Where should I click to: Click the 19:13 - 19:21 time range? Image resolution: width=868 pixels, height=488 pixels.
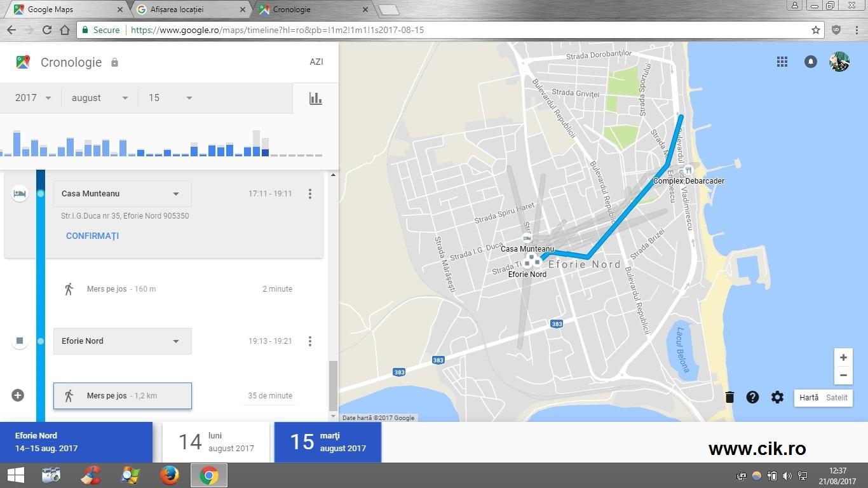click(270, 341)
